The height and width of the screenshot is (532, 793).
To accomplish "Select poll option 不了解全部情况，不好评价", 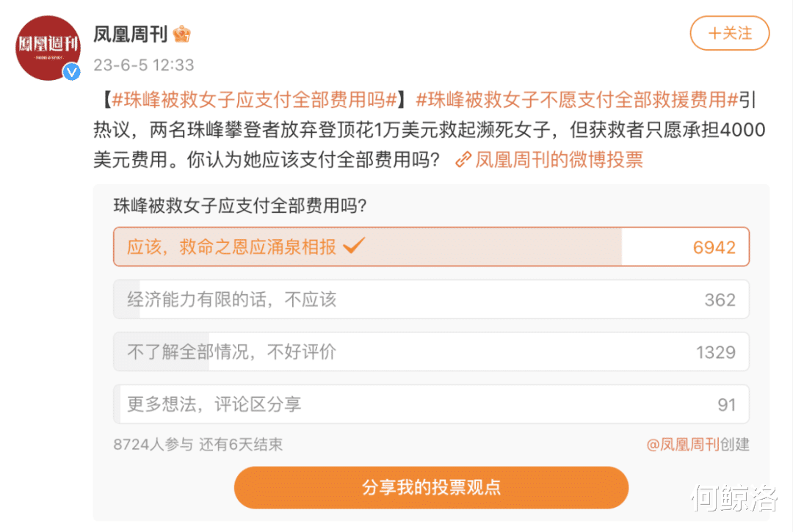I will point(231,352).
